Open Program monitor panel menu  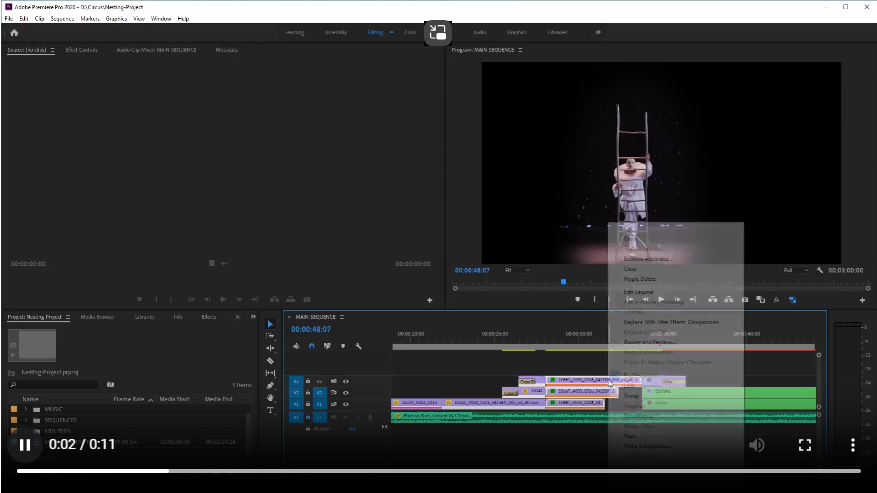pyautogui.click(x=520, y=50)
